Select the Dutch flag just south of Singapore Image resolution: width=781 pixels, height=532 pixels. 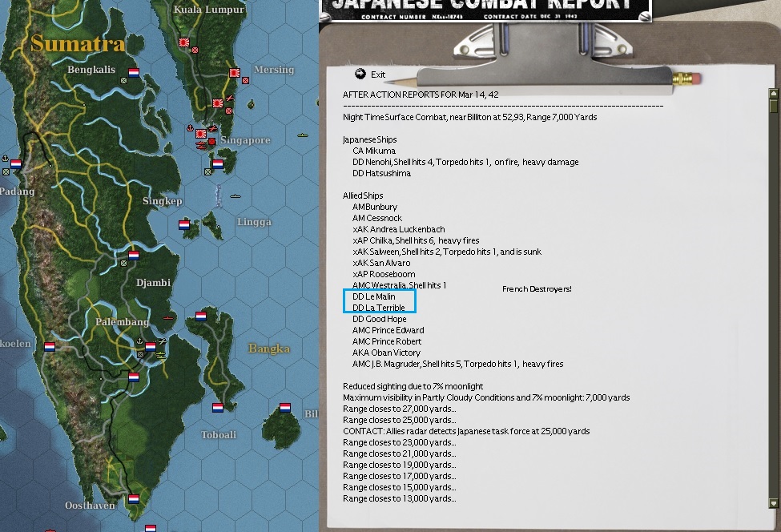pyautogui.click(x=218, y=164)
